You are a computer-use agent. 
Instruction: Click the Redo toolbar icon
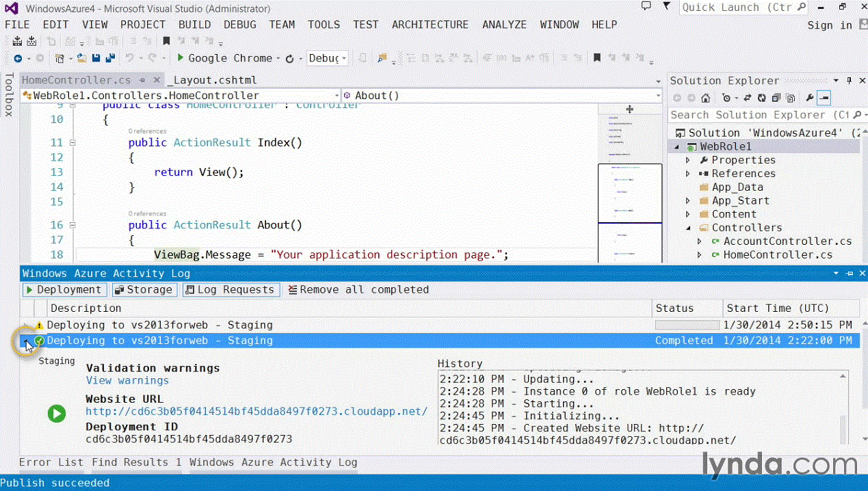click(152, 59)
